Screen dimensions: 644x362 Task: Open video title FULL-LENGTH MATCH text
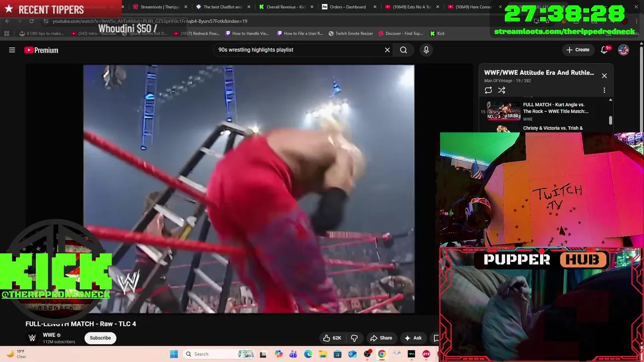click(x=80, y=324)
